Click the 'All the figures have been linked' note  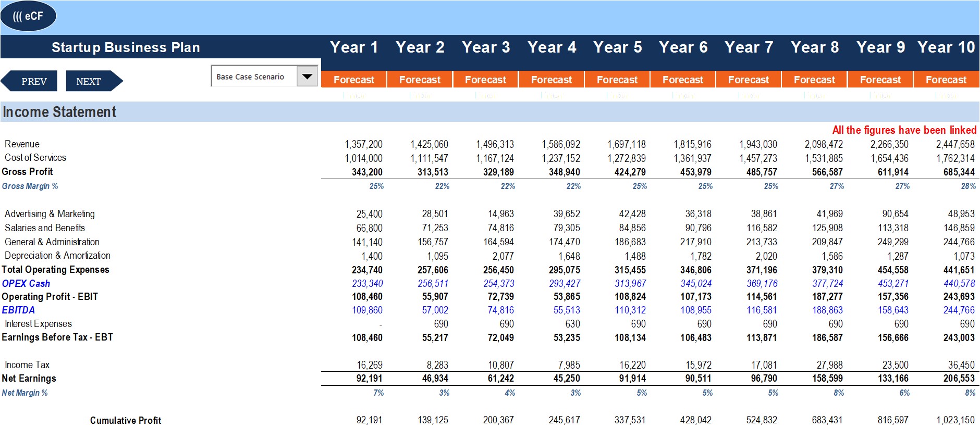pos(904,130)
